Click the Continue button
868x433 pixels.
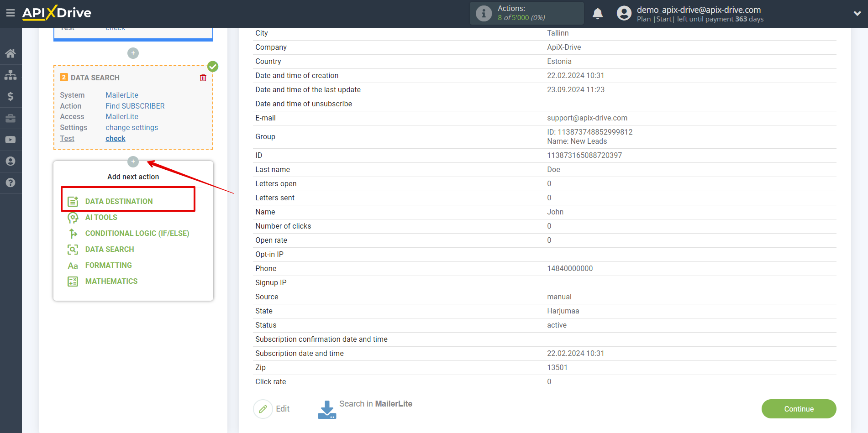799,409
